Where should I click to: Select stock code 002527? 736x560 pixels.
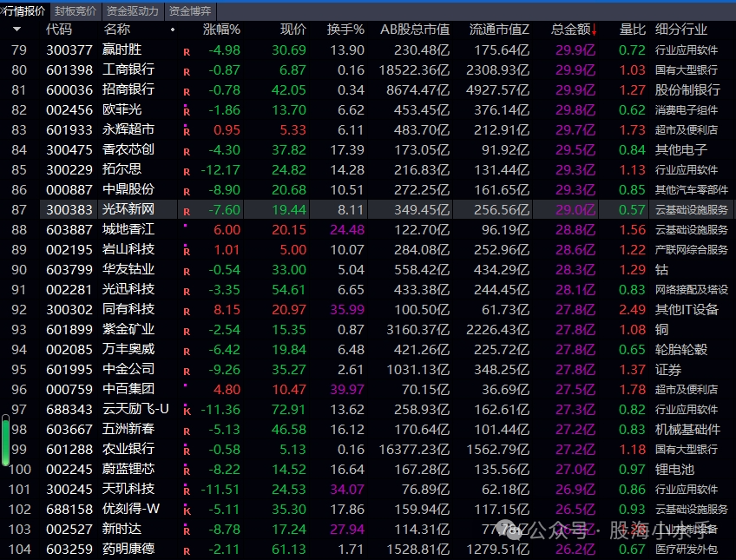coord(69,529)
